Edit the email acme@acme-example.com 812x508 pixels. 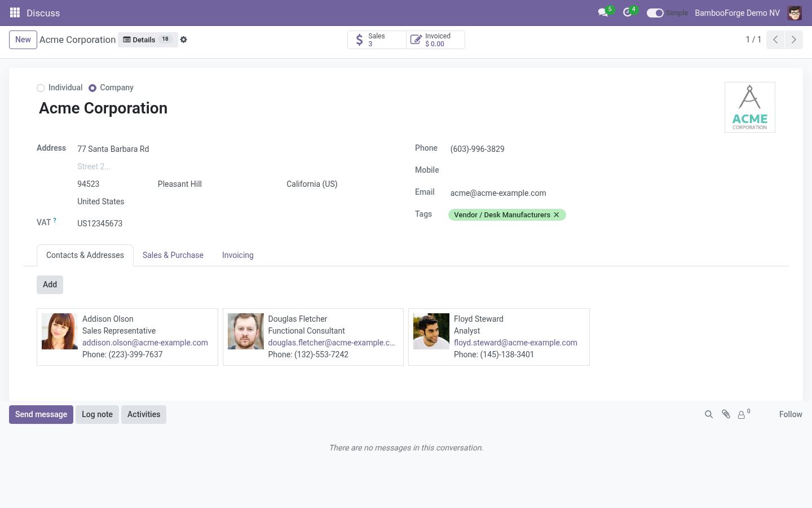click(x=612, y=193)
